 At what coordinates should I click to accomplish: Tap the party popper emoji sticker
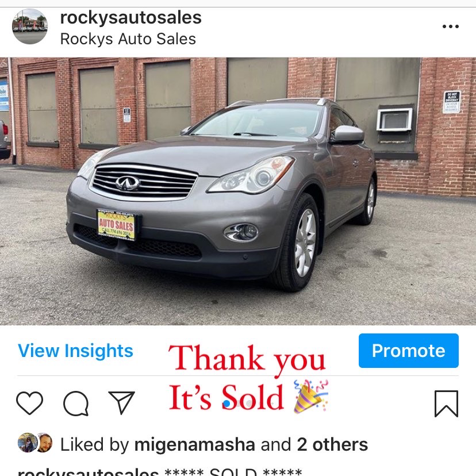(310, 396)
